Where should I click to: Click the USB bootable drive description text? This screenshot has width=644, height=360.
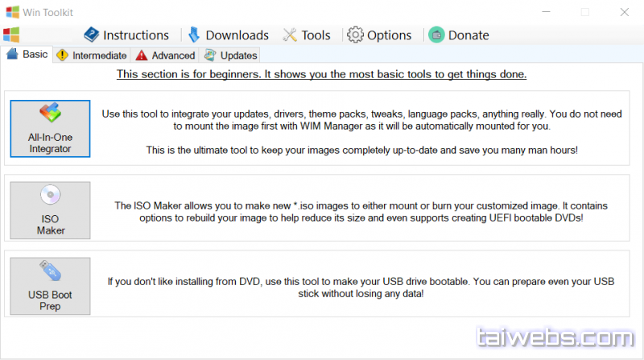360,288
